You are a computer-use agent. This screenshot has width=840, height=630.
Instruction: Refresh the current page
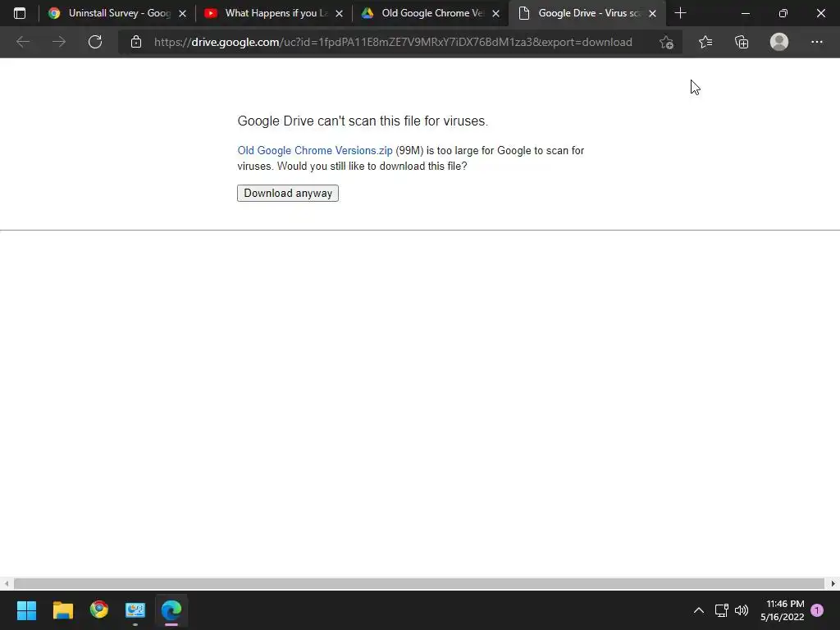pos(95,42)
